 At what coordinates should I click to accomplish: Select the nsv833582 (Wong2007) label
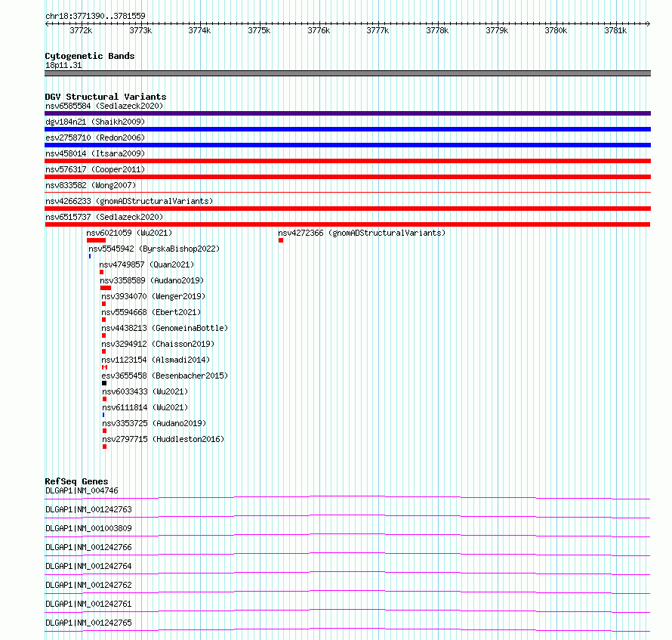pyautogui.click(x=91, y=185)
